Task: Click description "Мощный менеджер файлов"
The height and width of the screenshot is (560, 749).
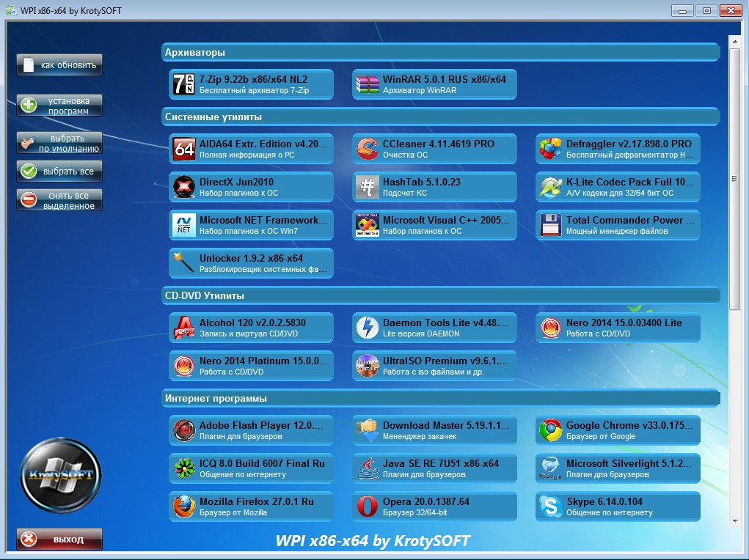Action: (617, 231)
